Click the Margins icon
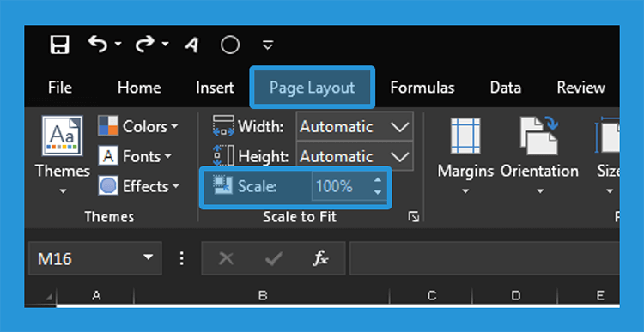644x332 pixels. click(465, 136)
